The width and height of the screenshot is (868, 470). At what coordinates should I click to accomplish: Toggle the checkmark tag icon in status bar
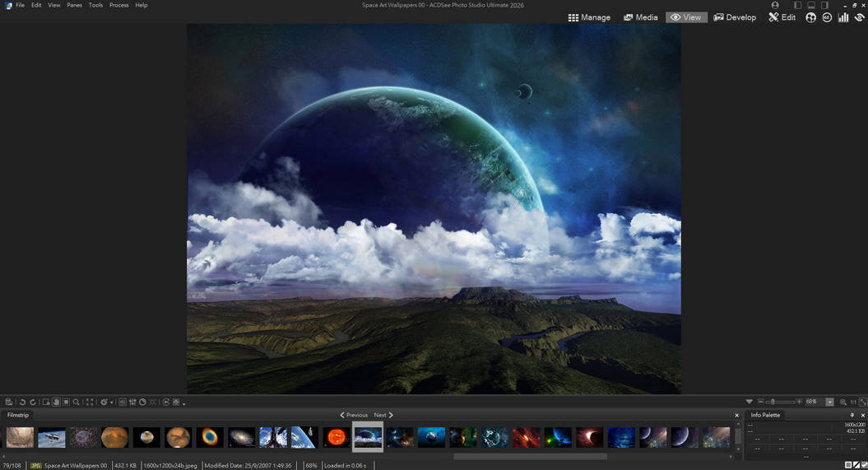pyautogui.click(x=864, y=465)
